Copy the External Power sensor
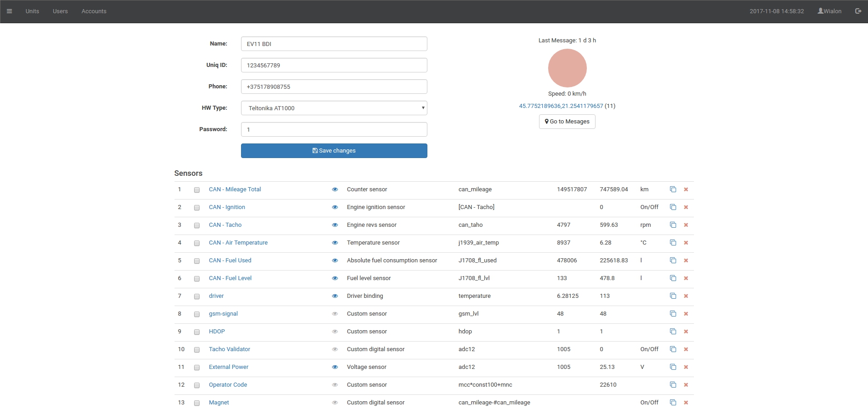The image size is (868, 409). point(673,367)
